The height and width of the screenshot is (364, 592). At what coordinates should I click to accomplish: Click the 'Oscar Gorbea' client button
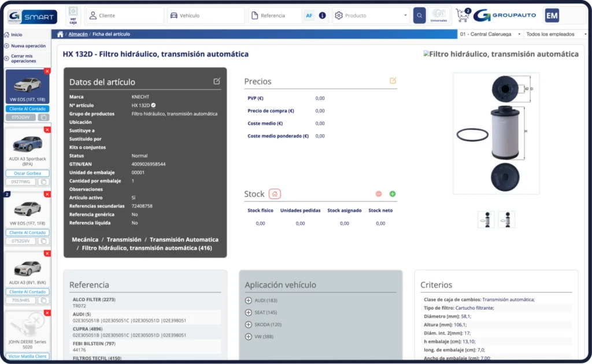pos(27,173)
